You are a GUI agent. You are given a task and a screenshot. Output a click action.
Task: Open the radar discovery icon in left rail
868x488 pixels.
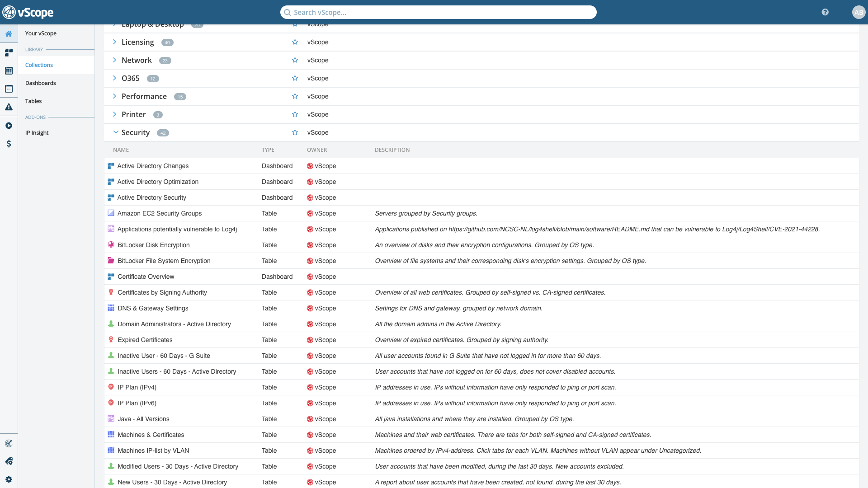(x=9, y=443)
